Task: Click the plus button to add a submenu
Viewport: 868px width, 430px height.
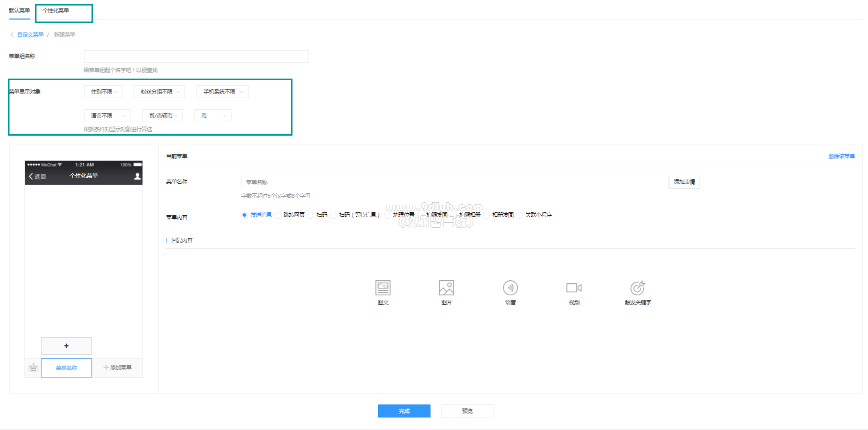Action: click(66, 346)
